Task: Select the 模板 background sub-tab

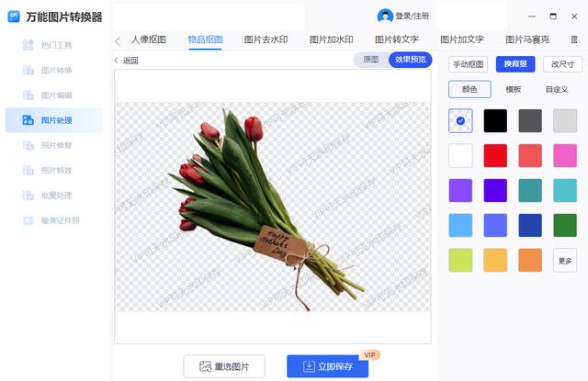Action: 514,90
